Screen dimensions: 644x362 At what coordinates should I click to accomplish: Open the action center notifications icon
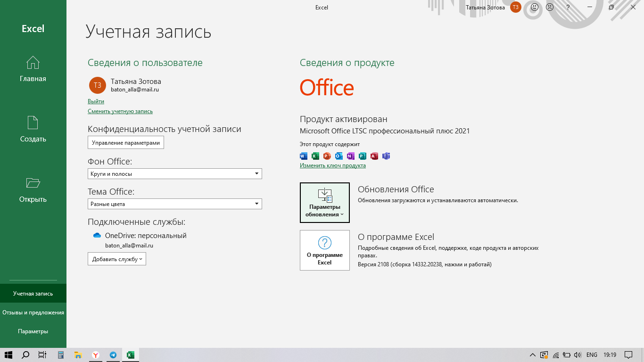coord(628,355)
